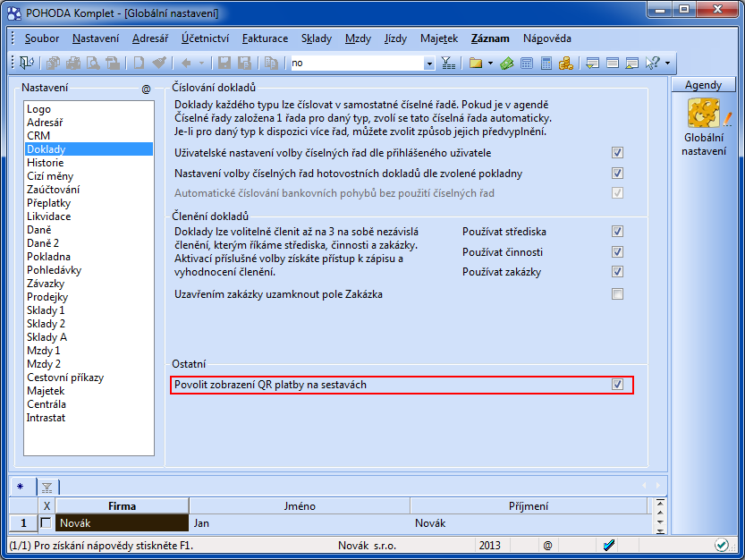Click the green banknote toolbar icon
Image resolution: width=745 pixels, height=560 pixels.
coord(507,63)
